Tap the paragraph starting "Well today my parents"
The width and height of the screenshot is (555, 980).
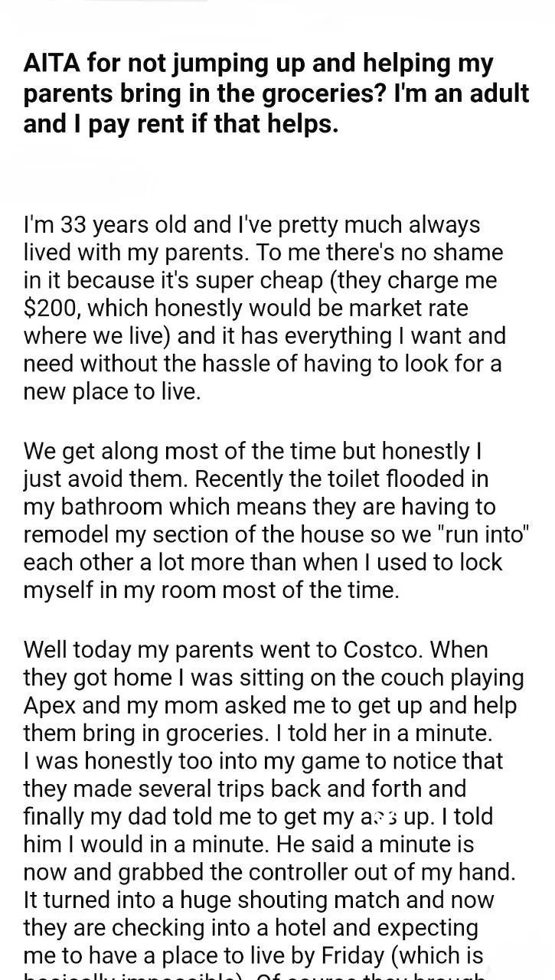(x=274, y=812)
